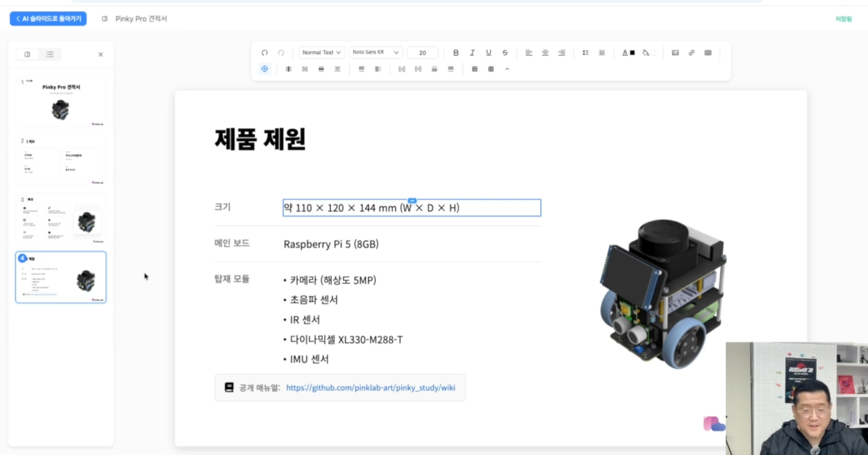The width and height of the screenshot is (868, 455).
Task: Click the 크기 row label
Action: pyautogui.click(x=222, y=207)
